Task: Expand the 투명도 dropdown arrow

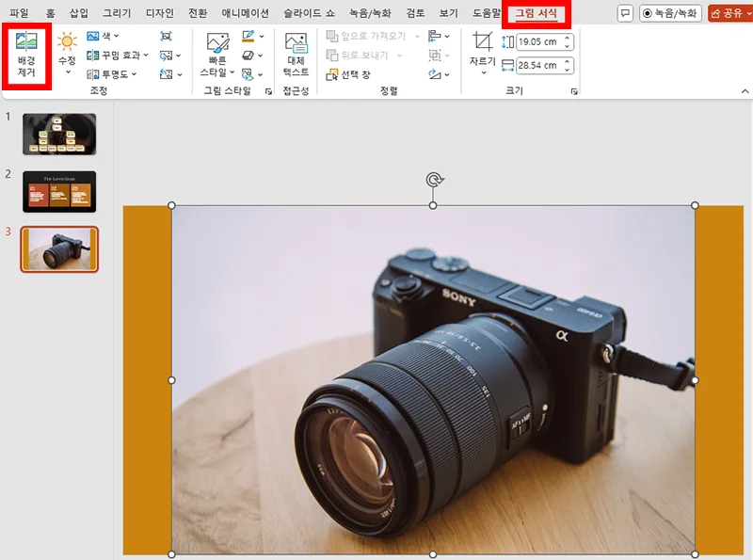Action: [x=134, y=74]
